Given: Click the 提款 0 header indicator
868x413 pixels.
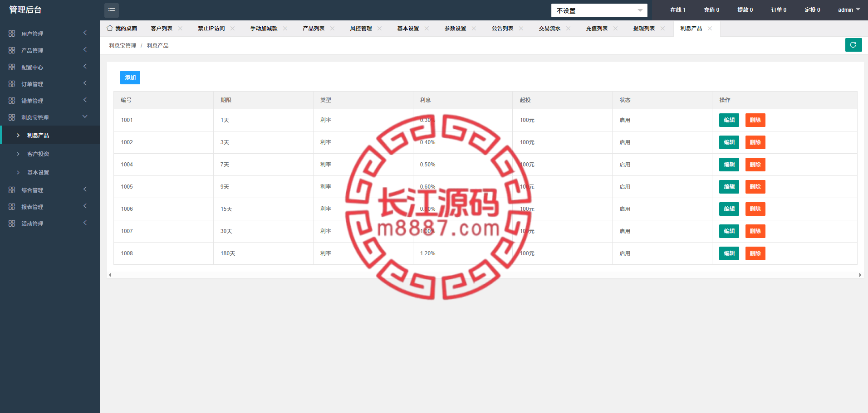Looking at the screenshot, I should [x=745, y=10].
